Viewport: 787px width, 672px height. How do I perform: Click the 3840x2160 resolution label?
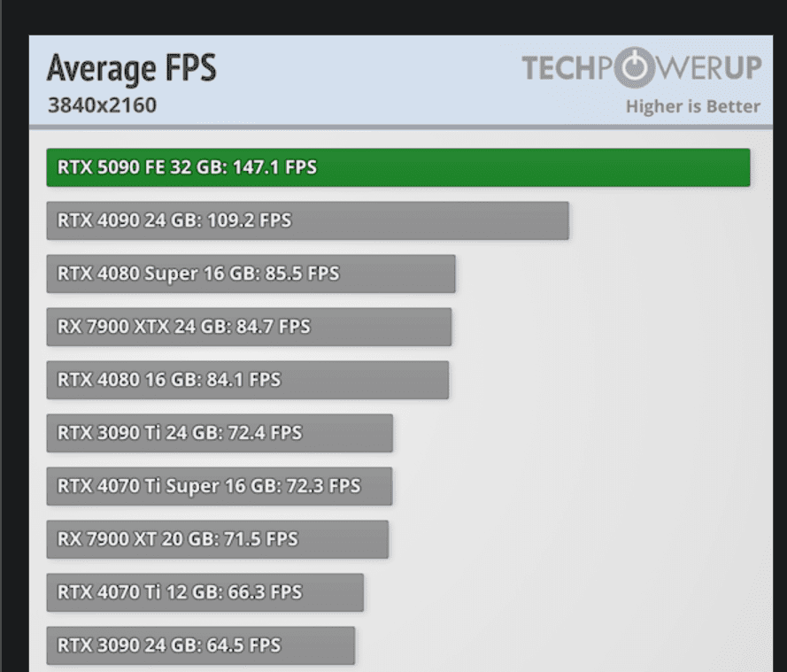pos(102,105)
